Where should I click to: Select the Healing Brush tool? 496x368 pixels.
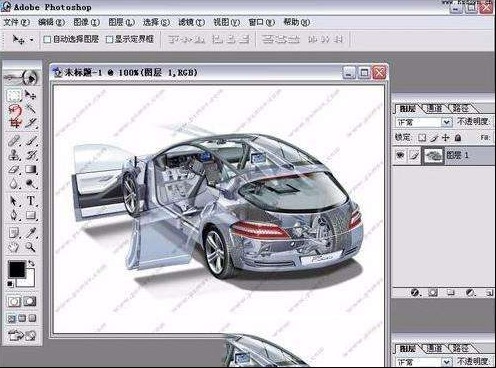pos(14,141)
